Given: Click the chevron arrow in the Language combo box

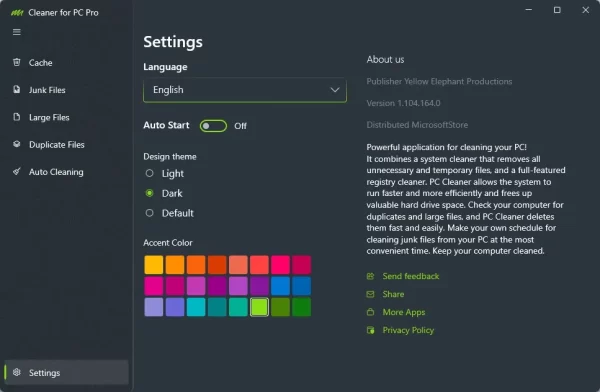Looking at the screenshot, I should coord(335,90).
